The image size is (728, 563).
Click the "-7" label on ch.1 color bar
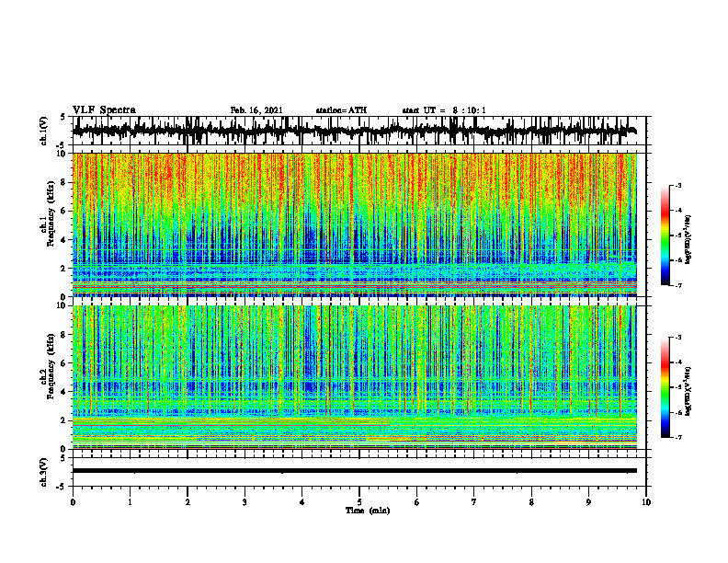pyautogui.click(x=678, y=285)
